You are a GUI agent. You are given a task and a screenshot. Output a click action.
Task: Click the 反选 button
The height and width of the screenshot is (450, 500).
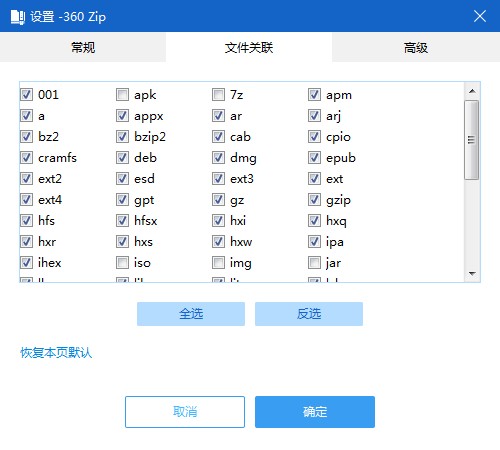click(x=309, y=314)
